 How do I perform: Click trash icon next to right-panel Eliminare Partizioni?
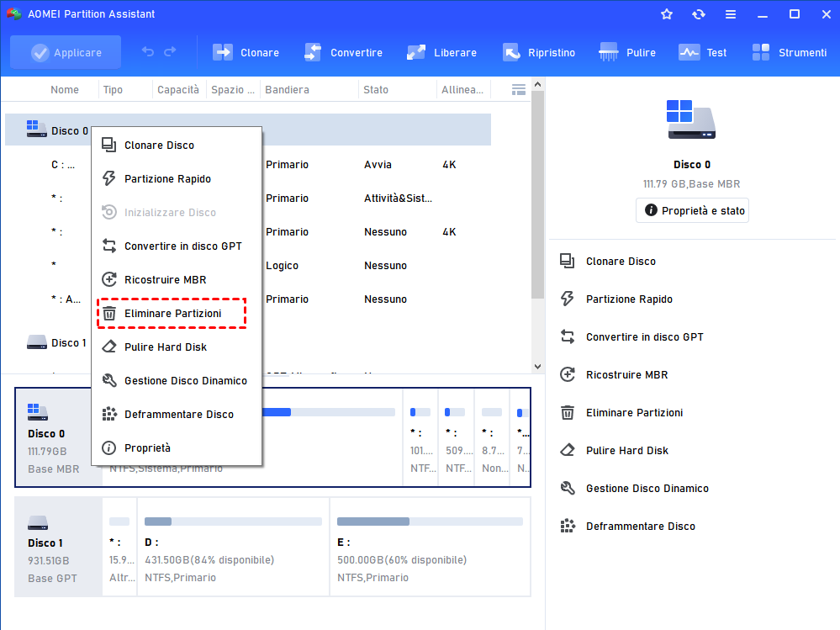[x=568, y=412]
